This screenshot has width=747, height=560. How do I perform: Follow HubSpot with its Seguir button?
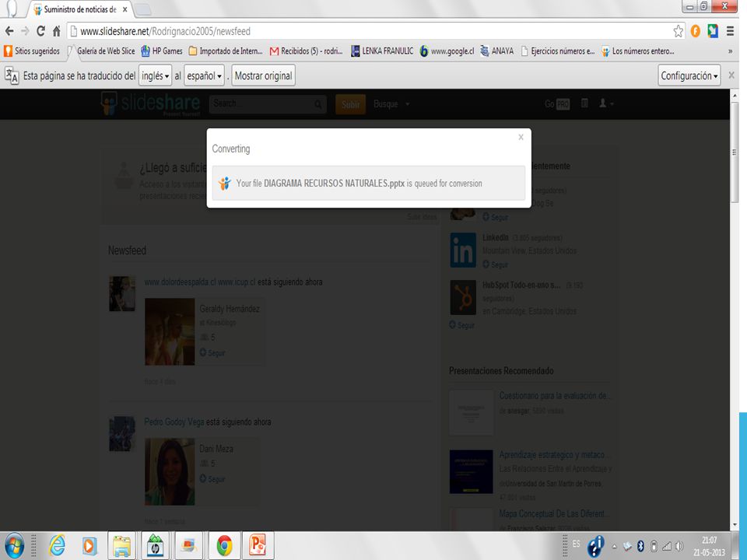point(461,325)
